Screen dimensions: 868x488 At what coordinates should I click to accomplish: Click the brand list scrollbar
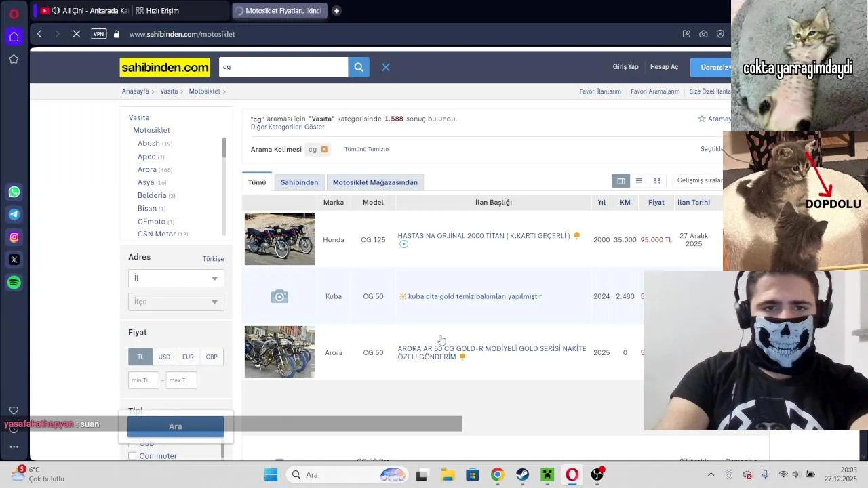224,148
